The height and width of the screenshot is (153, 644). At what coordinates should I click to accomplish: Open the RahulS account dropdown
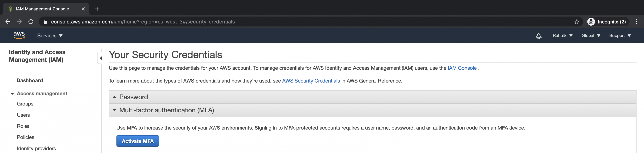pyautogui.click(x=562, y=36)
